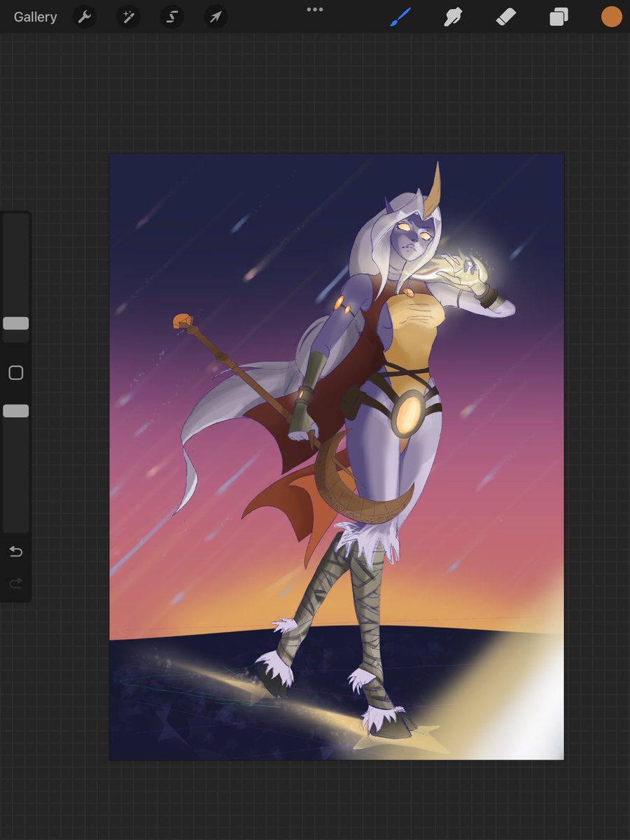Tap the square modify button in sidebar
This screenshot has width=630, height=840.
coord(16,373)
